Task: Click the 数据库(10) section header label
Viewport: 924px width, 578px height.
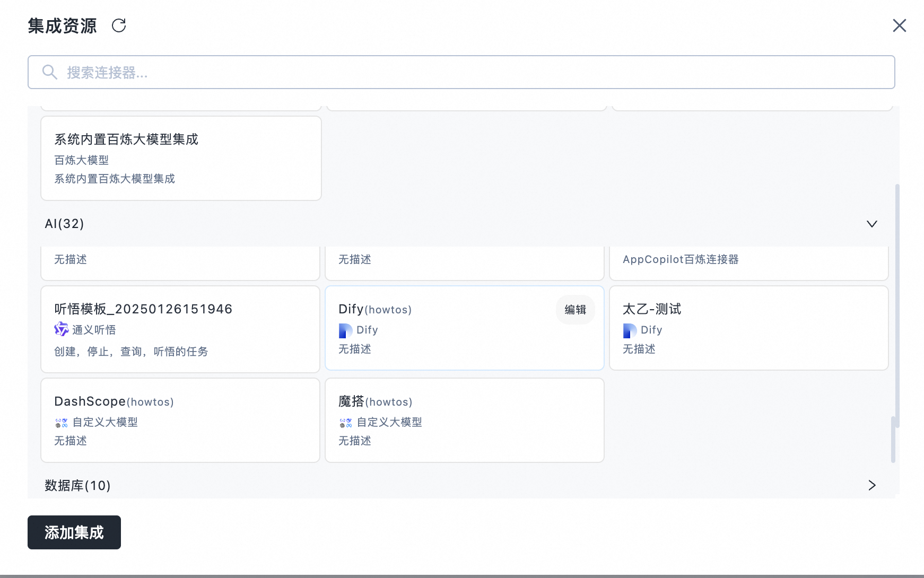Action: point(77,485)
